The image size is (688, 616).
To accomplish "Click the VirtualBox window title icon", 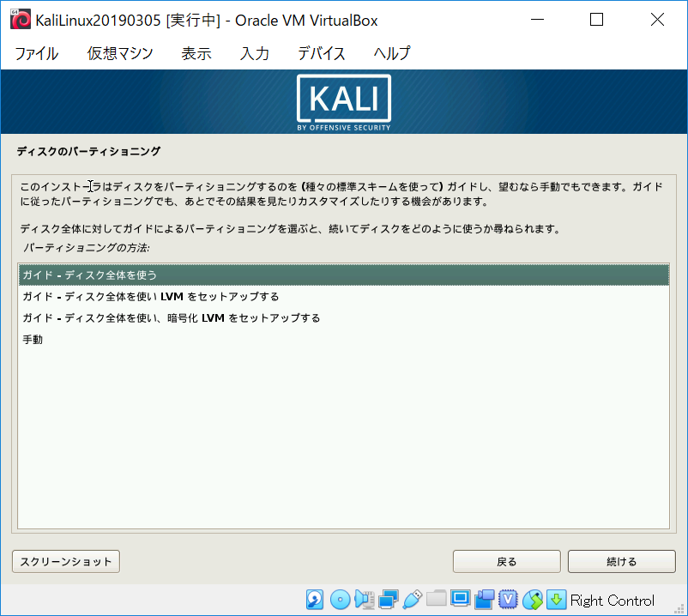I will 21,20.
